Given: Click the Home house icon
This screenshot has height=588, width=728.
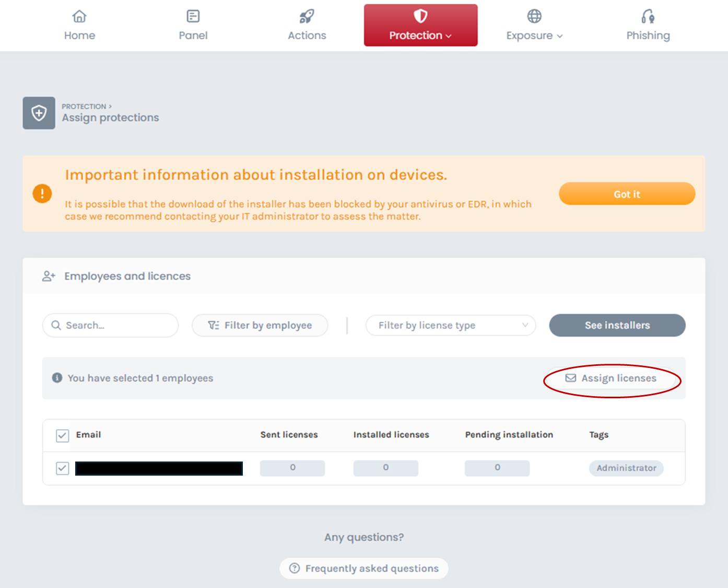Looking at the screenshot, I should point(79,17).
